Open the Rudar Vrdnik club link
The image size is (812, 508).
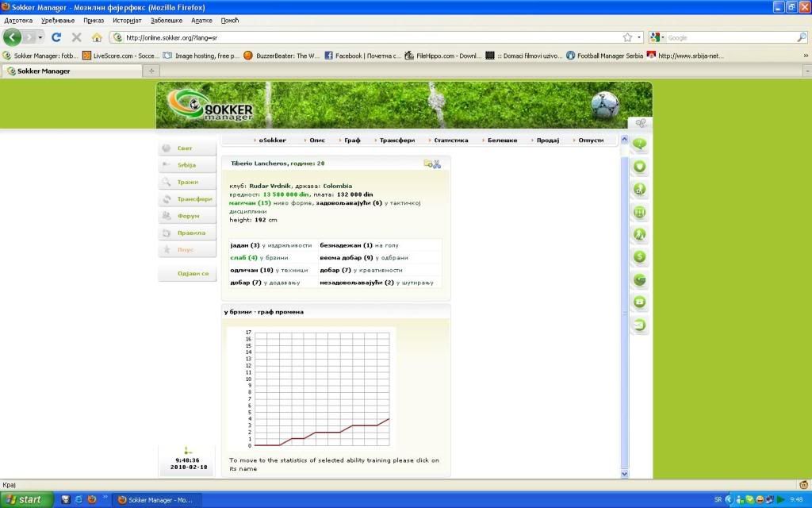270,186
